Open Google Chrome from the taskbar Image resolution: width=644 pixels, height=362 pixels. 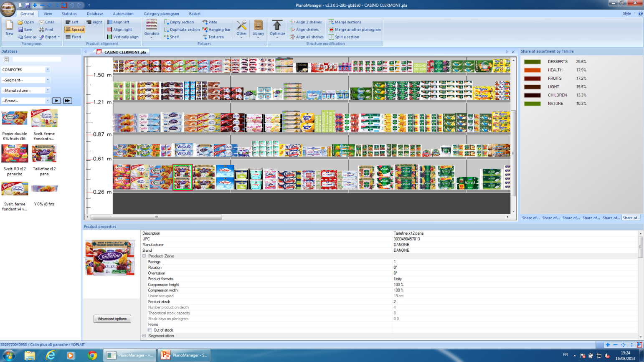tap(92, 355)
